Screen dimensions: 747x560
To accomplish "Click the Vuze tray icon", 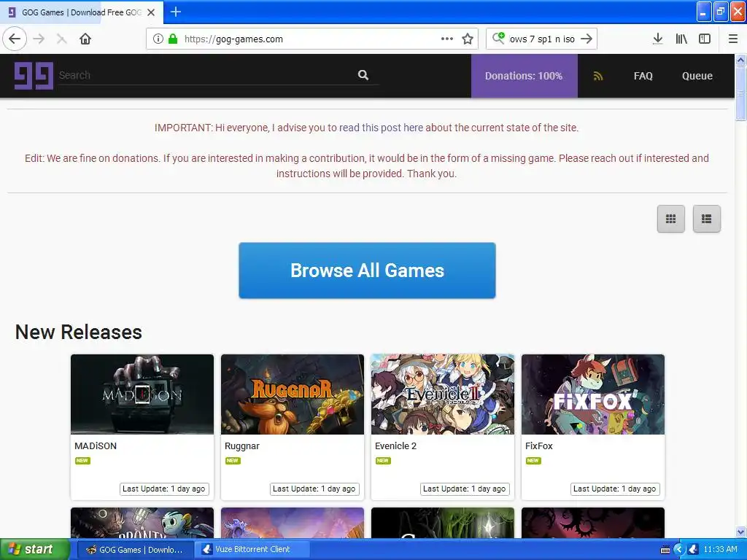I will pyautogui.click(x=693, y=550).
